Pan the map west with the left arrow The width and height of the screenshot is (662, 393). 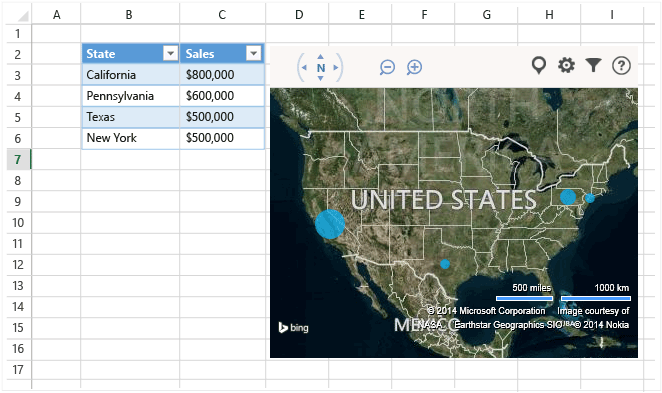(x=304, y=68)
